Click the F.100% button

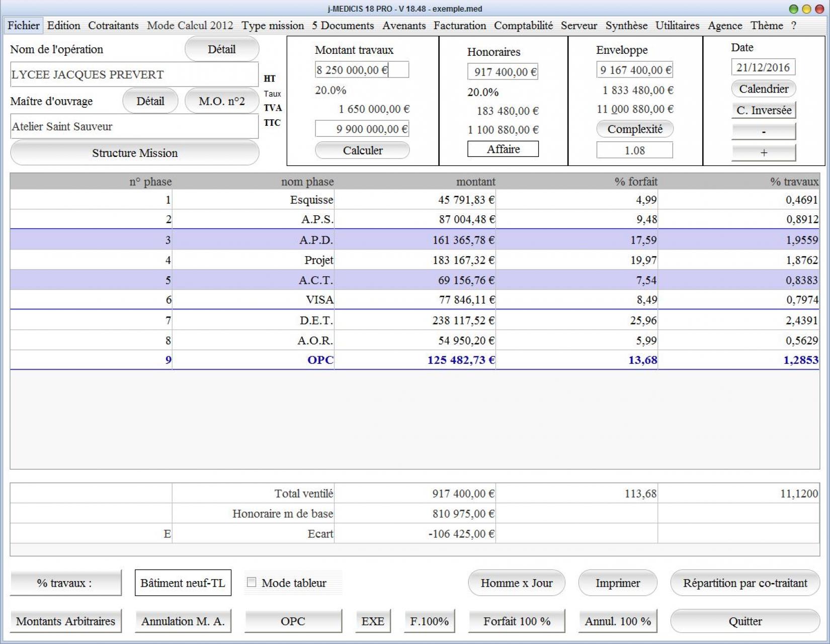(430, 621)
